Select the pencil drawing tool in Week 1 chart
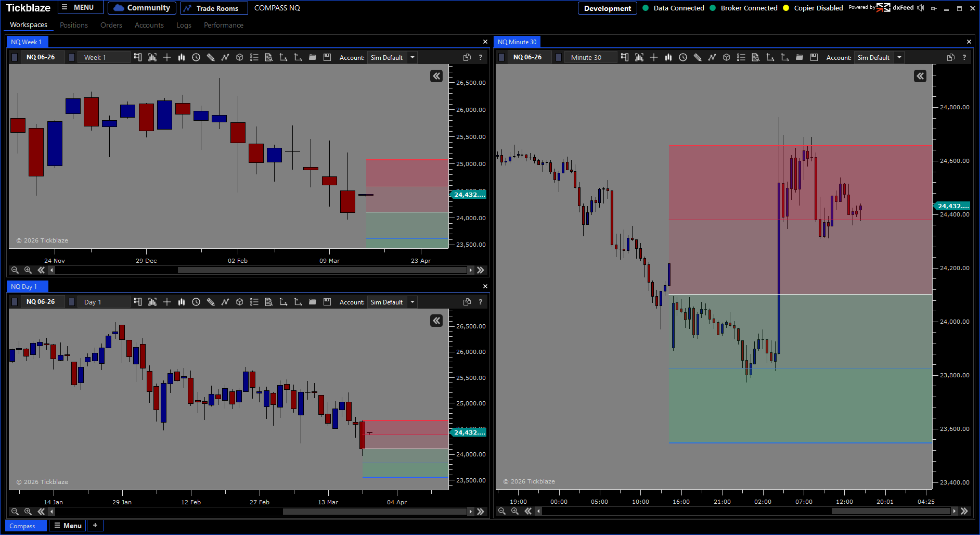 click(x=211, y=57)
